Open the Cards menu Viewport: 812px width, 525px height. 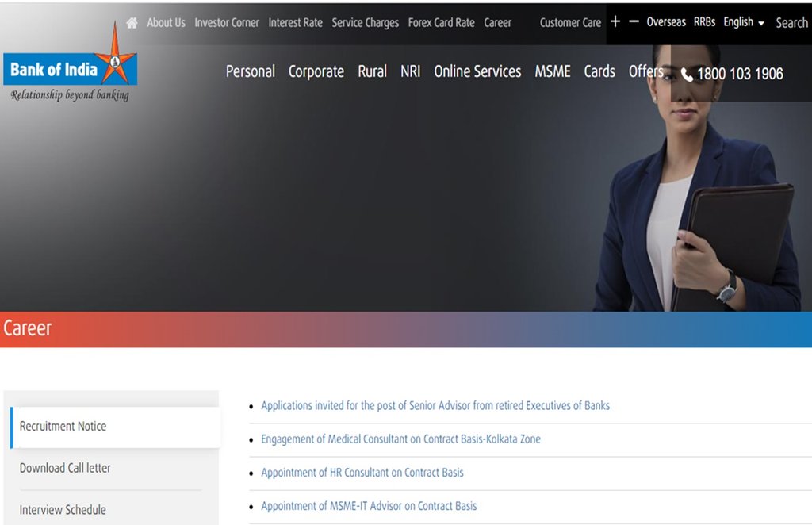tap(599, 71)
